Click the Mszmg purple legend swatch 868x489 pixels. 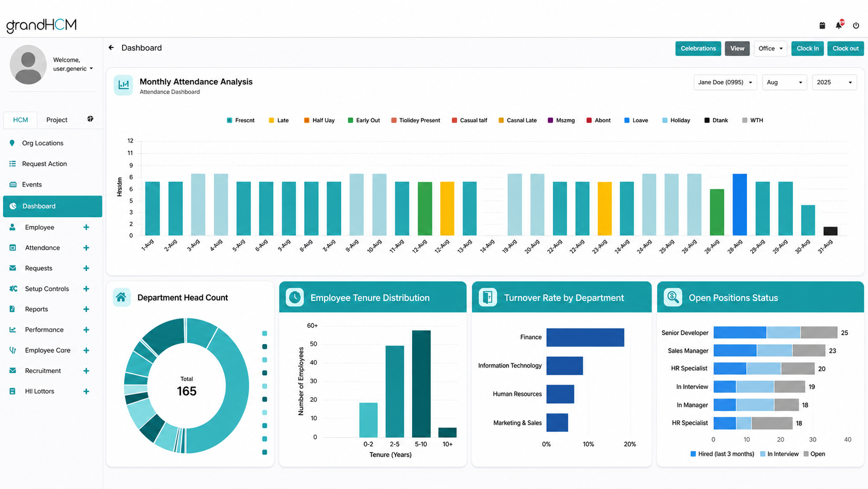(550, 120)
